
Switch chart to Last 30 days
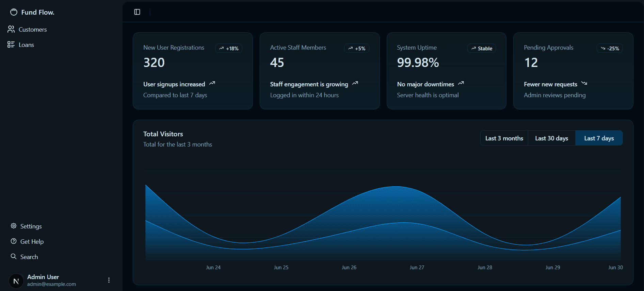click(x=551, y=138)
